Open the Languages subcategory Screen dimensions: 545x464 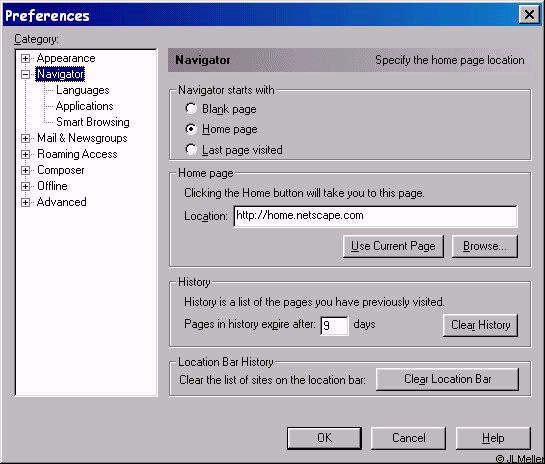83,90
